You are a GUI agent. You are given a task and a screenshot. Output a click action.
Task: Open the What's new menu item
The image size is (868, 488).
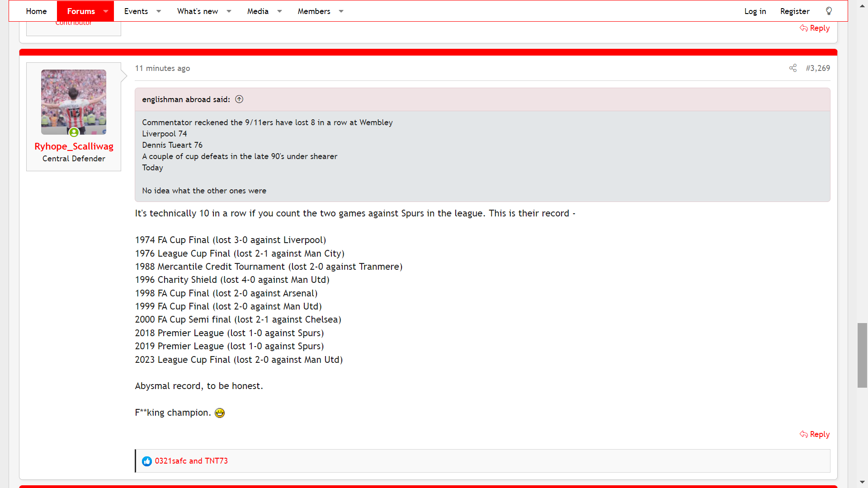(198, 11)
